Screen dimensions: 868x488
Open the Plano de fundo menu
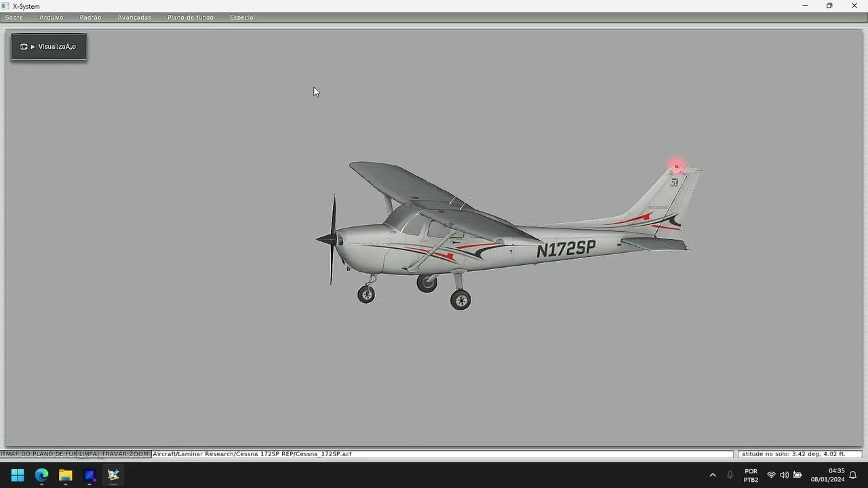tap(191, 18)
